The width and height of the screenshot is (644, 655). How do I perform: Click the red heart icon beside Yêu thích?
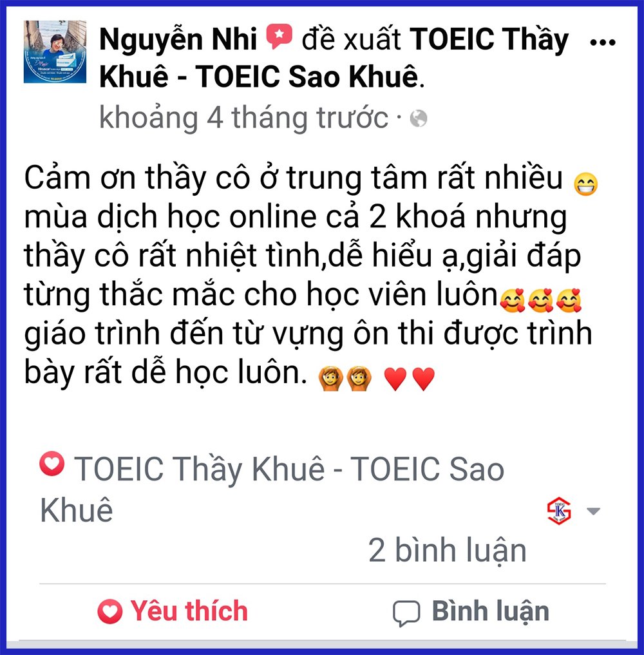coord(110,611)
